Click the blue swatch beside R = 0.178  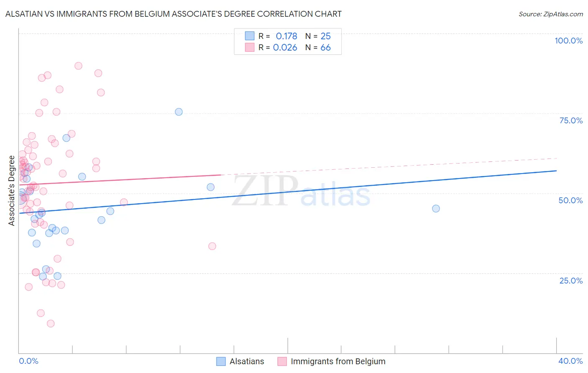tap(250, 36)
